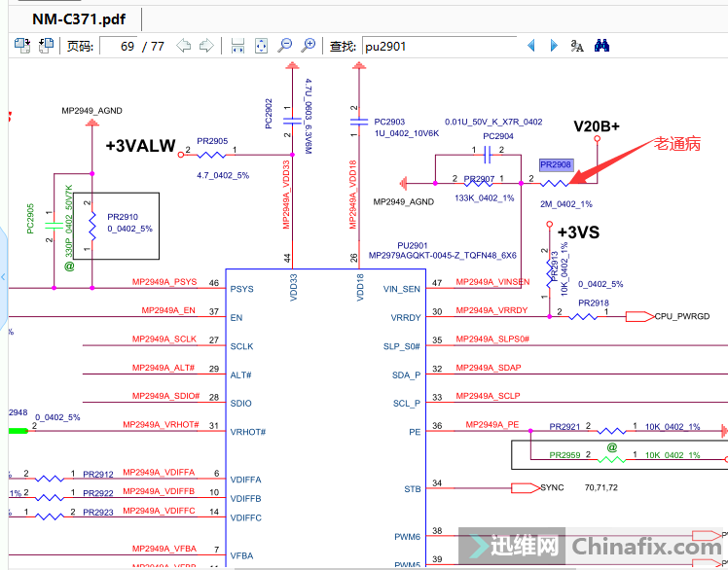The height and width of the screenshot is (570, 728).
Task: Click the fit width icon
Action: 237,46
